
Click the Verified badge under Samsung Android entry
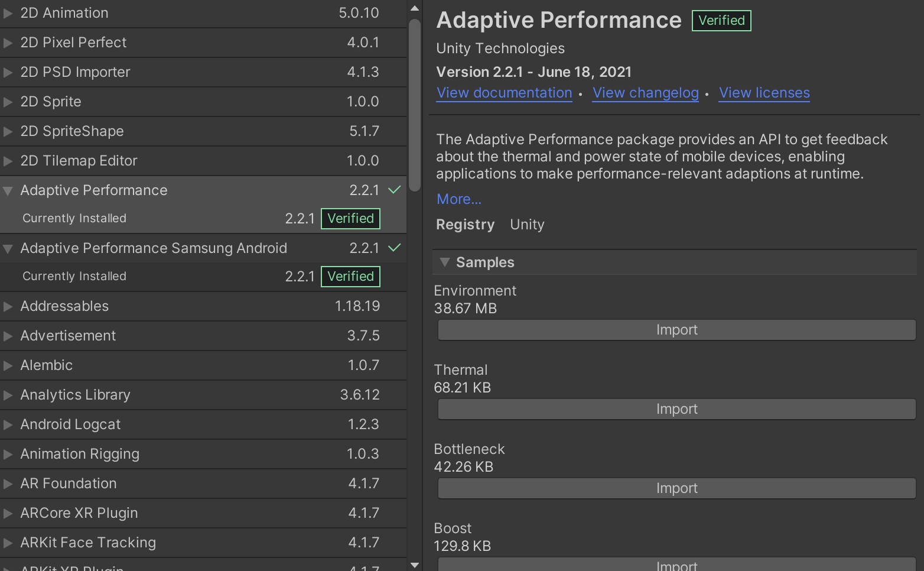(x=350, y=276)
